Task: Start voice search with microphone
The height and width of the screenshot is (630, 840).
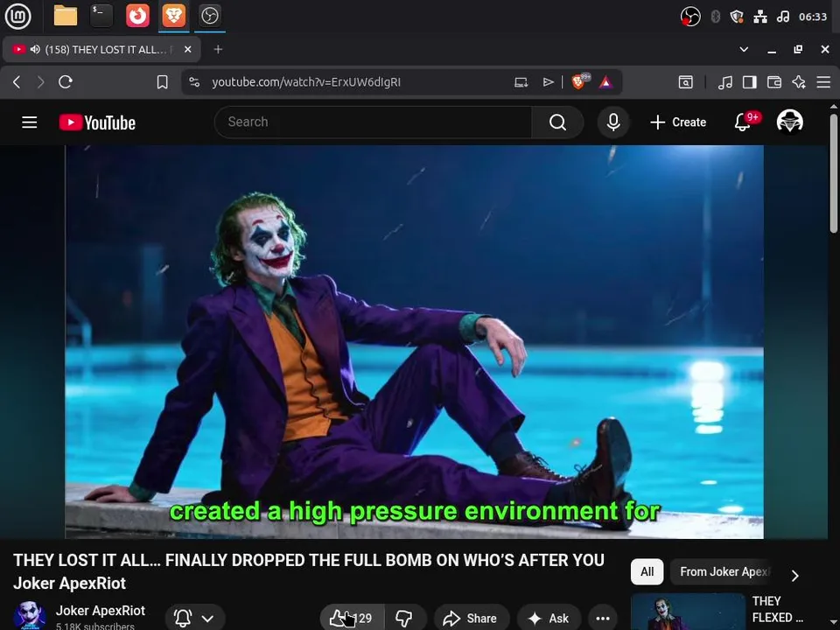Action: pos(613,122)
